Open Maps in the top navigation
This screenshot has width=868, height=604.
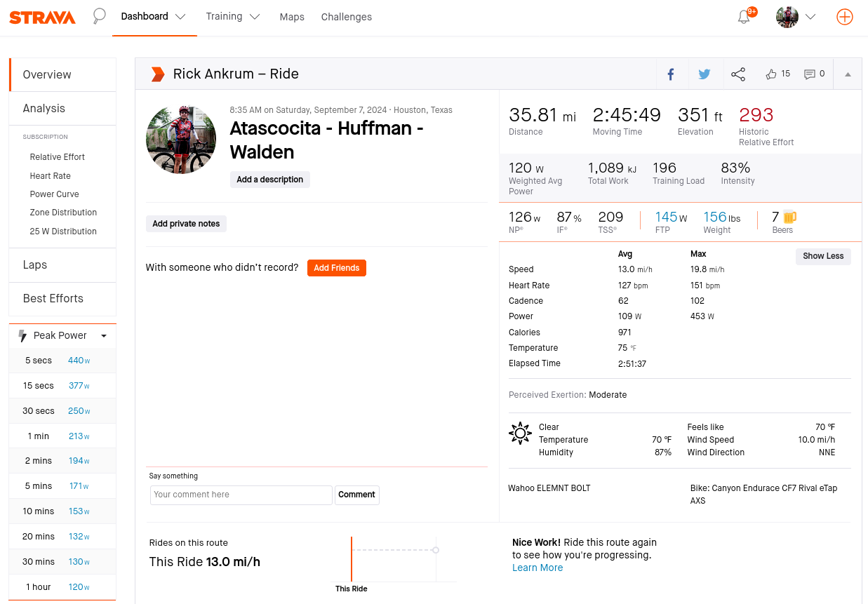click(x=292, y=17)
